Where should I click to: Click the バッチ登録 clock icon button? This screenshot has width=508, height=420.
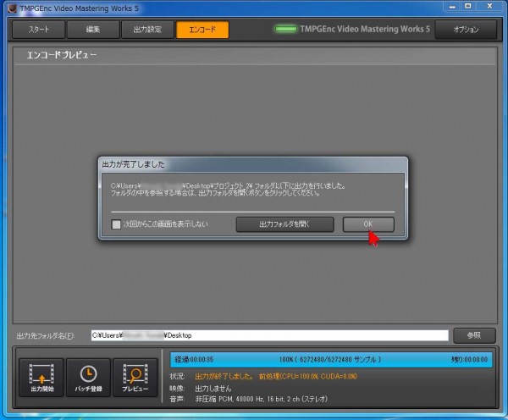click(x=88, y=378)
